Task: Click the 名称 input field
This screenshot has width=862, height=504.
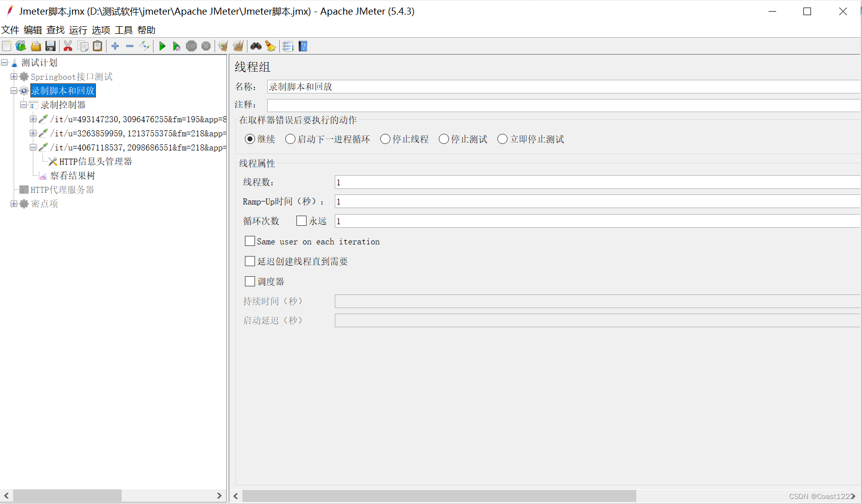Action: point(563,87)
